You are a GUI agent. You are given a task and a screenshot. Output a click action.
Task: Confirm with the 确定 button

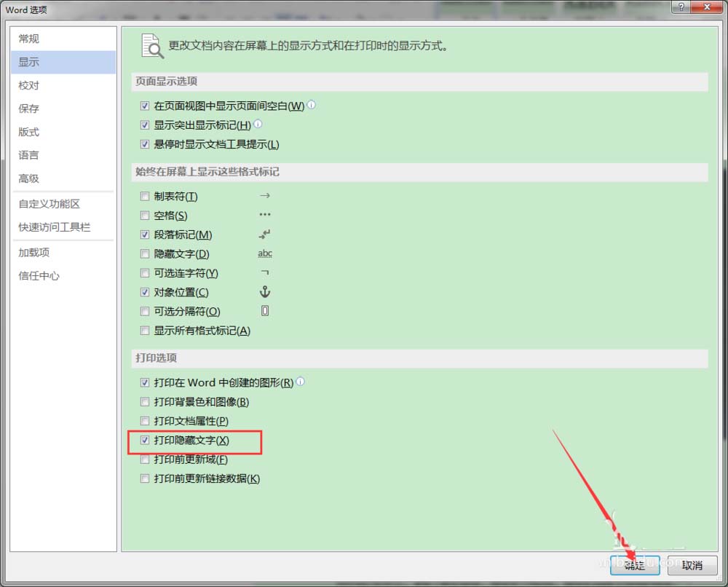(x=635, y=565)
